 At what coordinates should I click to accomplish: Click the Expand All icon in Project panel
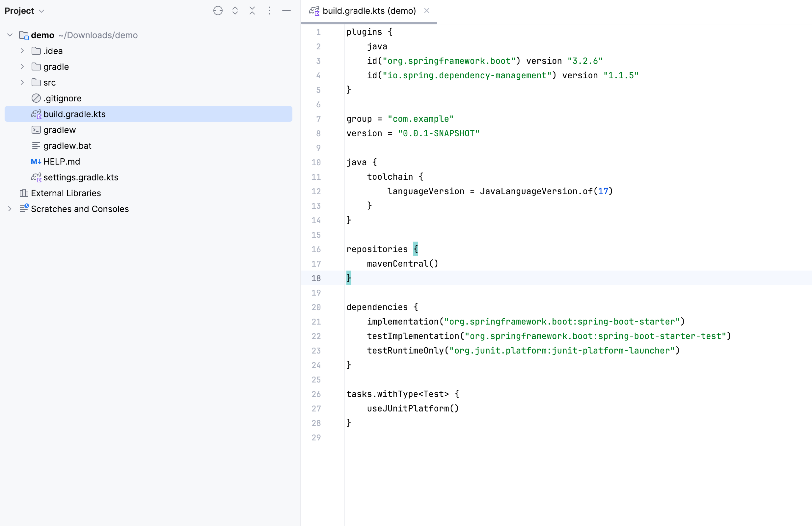coord(235,11)
